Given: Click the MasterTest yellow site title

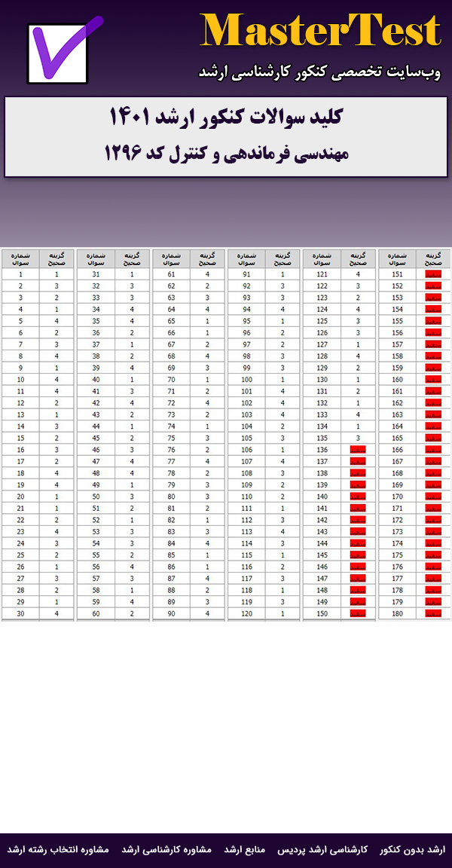Looking at the screenshot, I should coord(320,32).
